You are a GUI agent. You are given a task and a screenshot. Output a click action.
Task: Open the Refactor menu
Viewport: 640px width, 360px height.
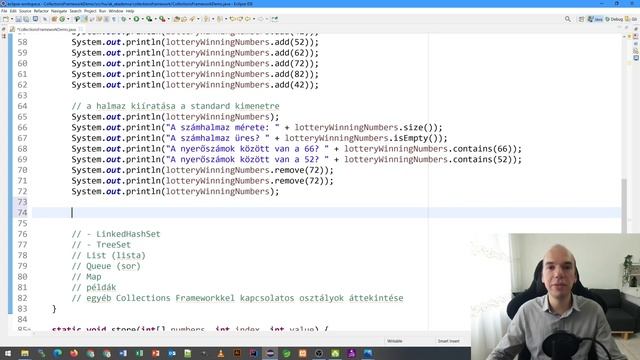pyautogui.click(x=41, y=11)
